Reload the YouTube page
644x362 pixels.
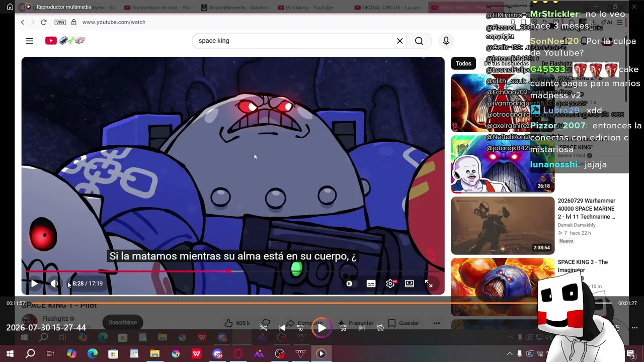pyautogui.click(x=44, y=22)
